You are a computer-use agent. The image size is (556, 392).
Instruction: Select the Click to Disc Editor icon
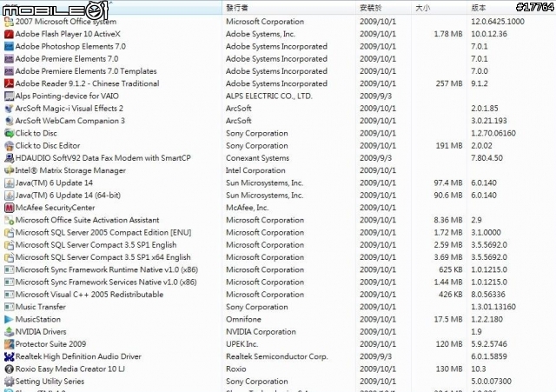pyautogui.click(x=9, y=146)
